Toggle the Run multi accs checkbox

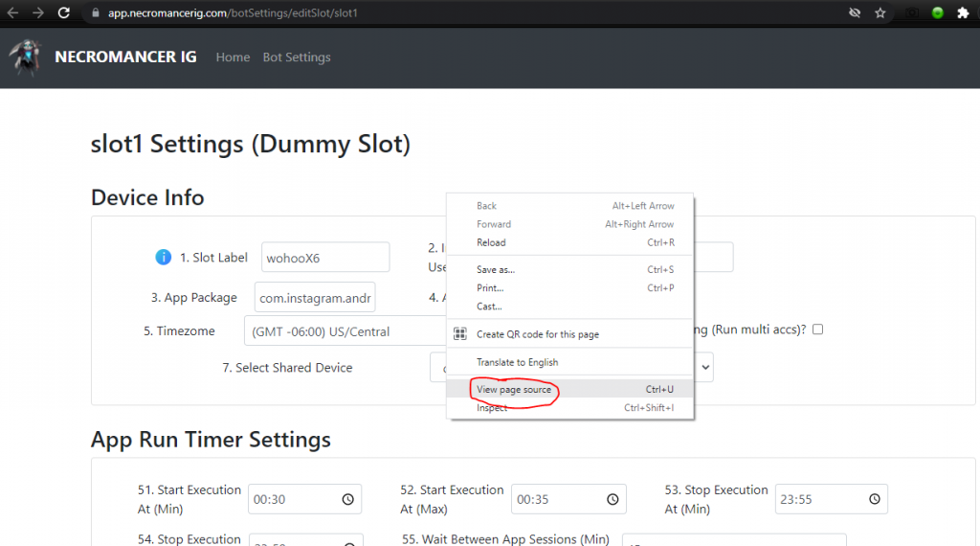click(817, 329)
